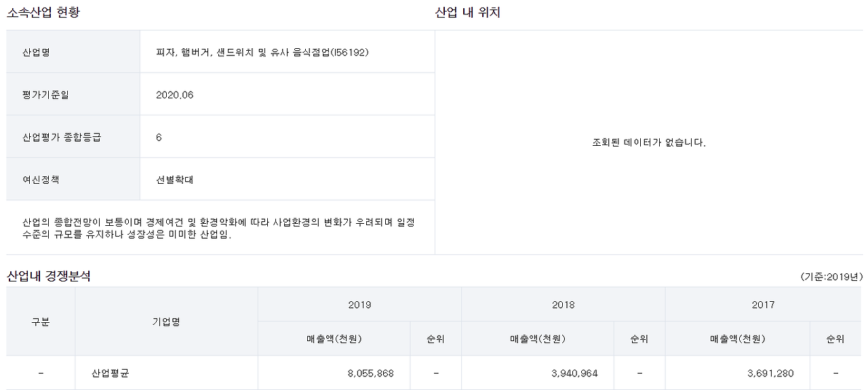Click the 산업 내 위치 section heading
Screen dimensions: 868x390
(x=468, y=12)
